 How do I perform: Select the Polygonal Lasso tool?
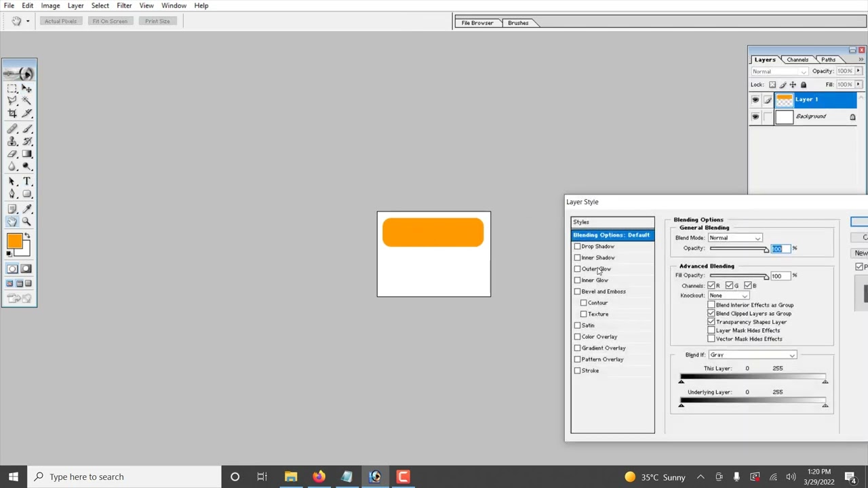12,100
